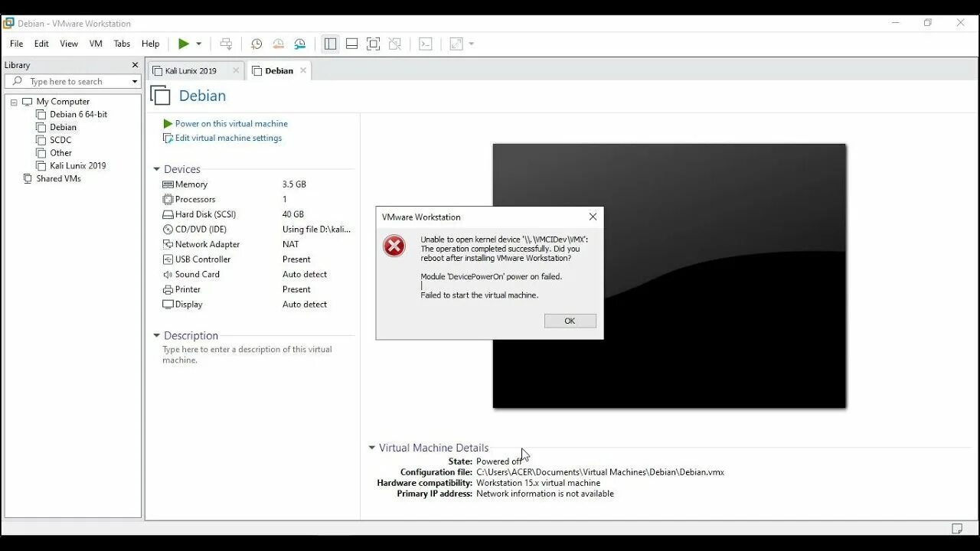
Task: Close the Debian tab
Action: pyautogui.click(x=303, y=70)
